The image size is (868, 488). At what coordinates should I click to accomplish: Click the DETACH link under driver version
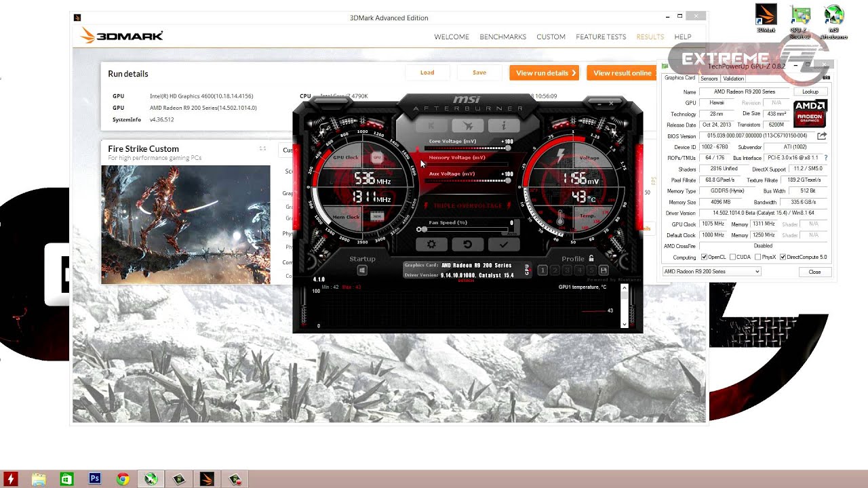466,281
